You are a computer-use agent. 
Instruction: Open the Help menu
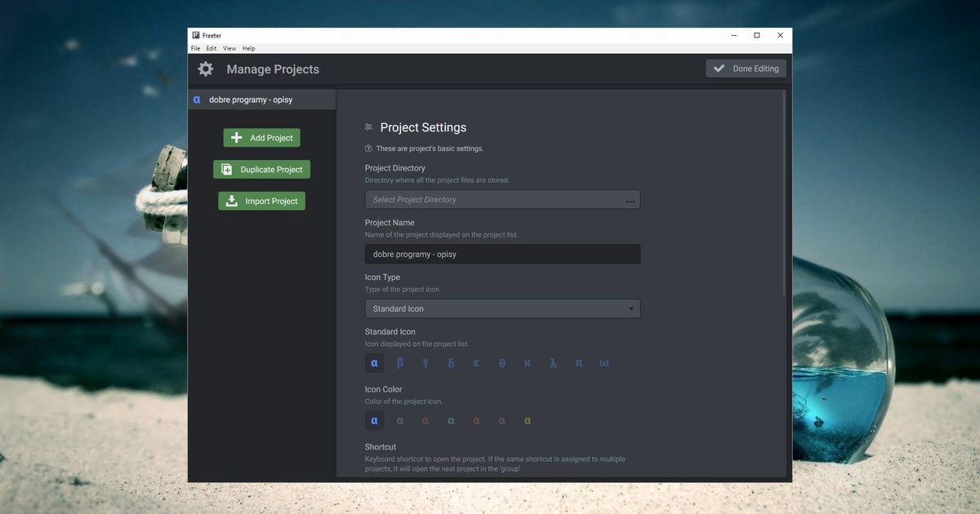pos(249,49)
